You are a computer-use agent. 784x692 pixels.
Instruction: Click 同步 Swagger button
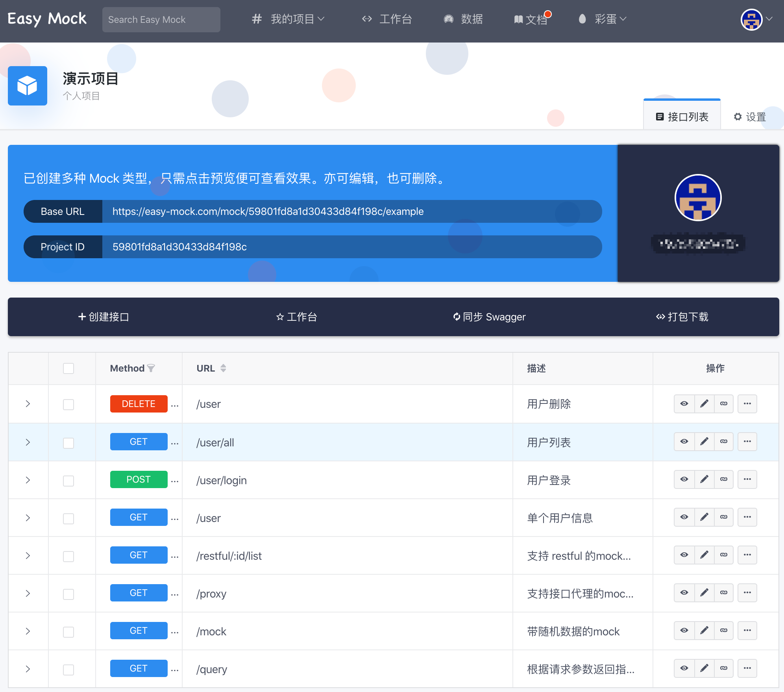coord(489,317)
